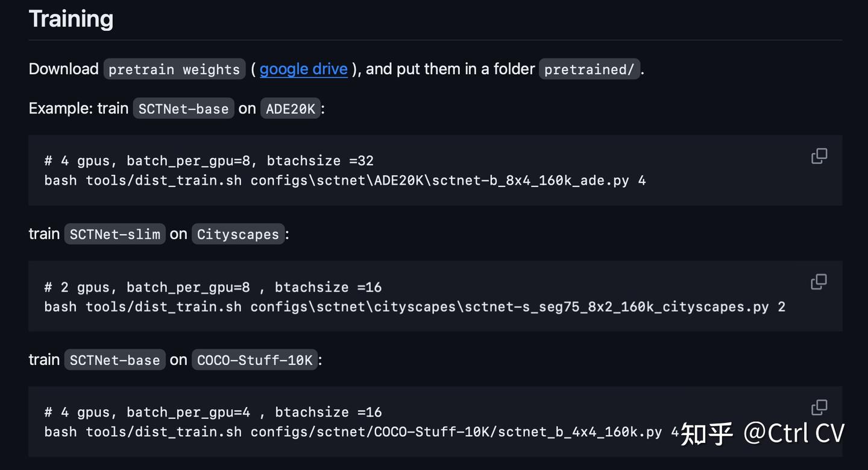Click the sctnet-s_seg75 cityscapes bash command line
868x470 pixels.
coord(414,306)
